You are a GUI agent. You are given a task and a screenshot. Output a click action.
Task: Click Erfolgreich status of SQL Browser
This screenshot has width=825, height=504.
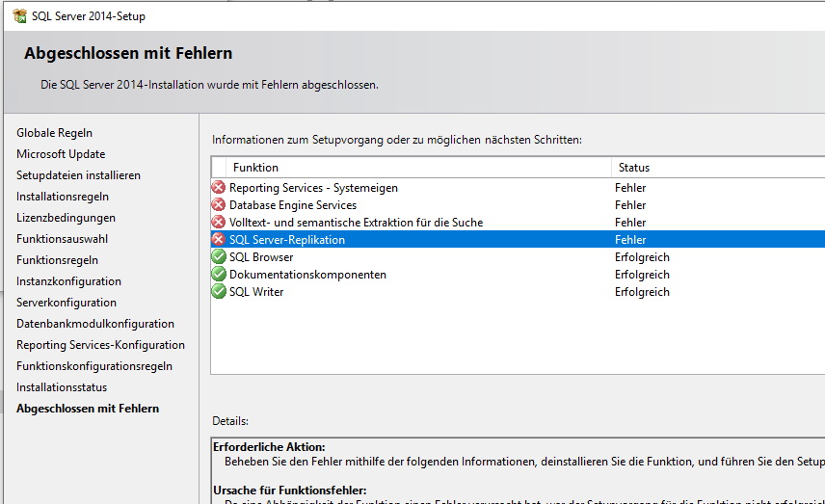(642, 257)
